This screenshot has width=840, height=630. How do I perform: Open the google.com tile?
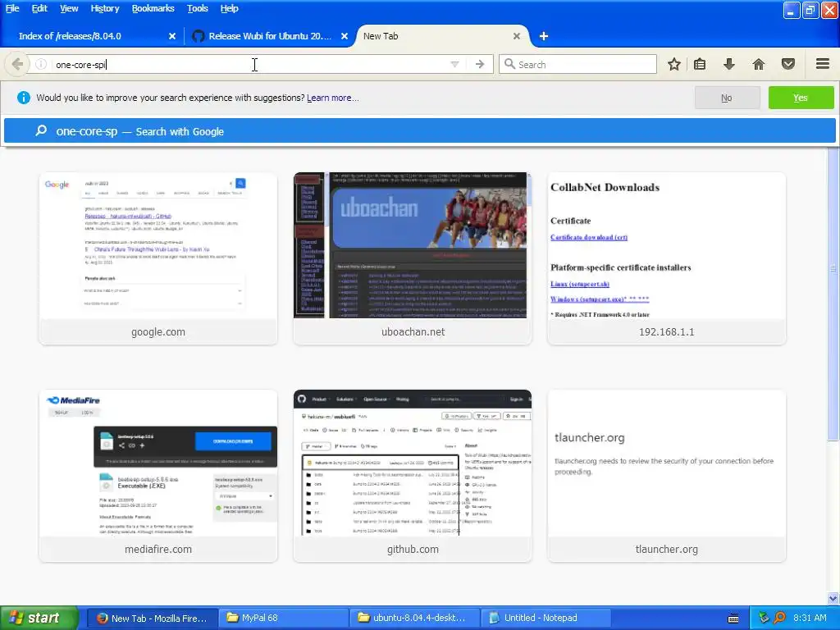pyautogui.click(x=158, y=258)
